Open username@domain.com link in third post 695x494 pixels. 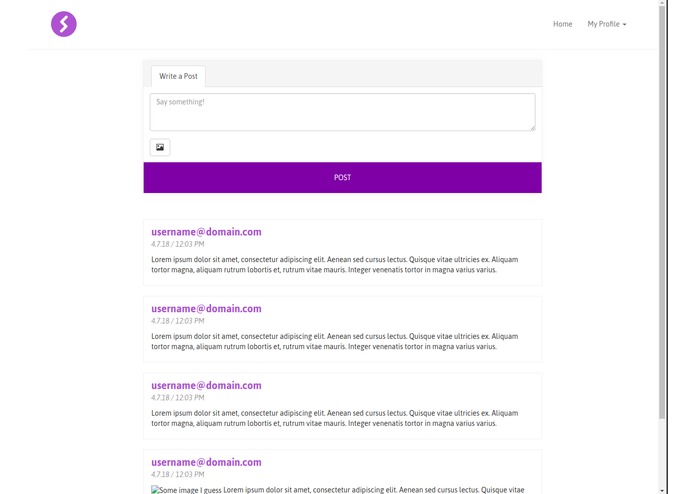(206, 385)
